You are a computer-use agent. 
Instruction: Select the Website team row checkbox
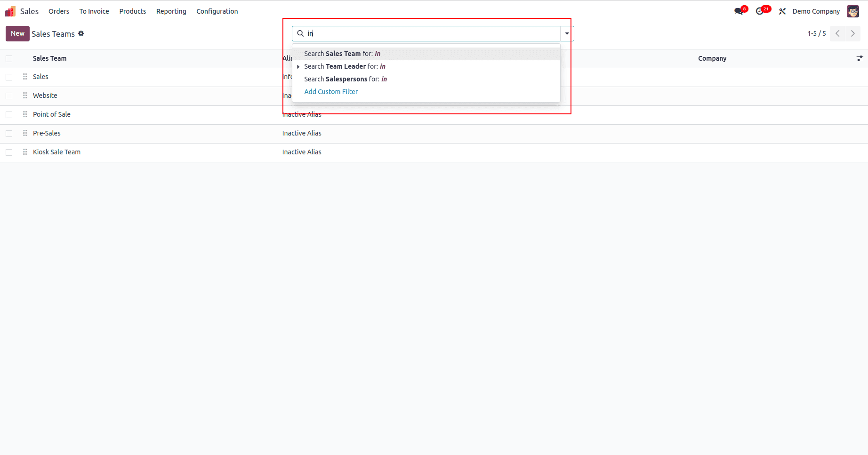9,96
